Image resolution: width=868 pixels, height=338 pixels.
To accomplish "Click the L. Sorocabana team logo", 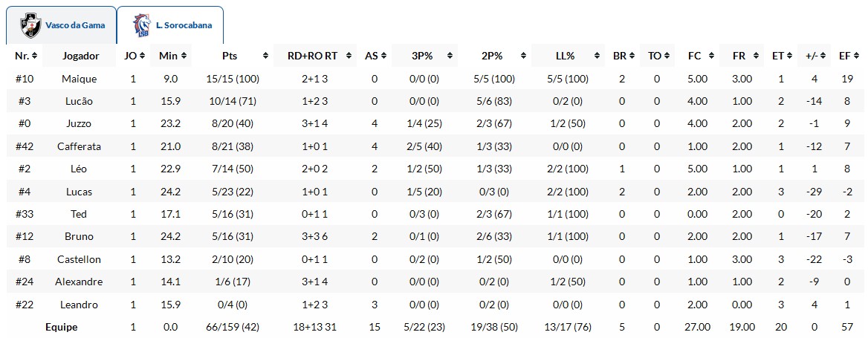I will coord(141,25).
